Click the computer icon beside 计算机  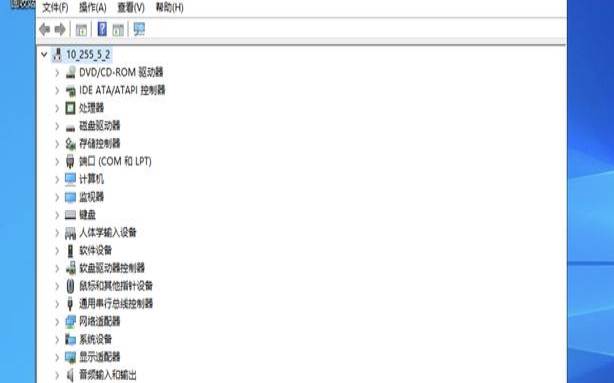(x=70, y=179)
